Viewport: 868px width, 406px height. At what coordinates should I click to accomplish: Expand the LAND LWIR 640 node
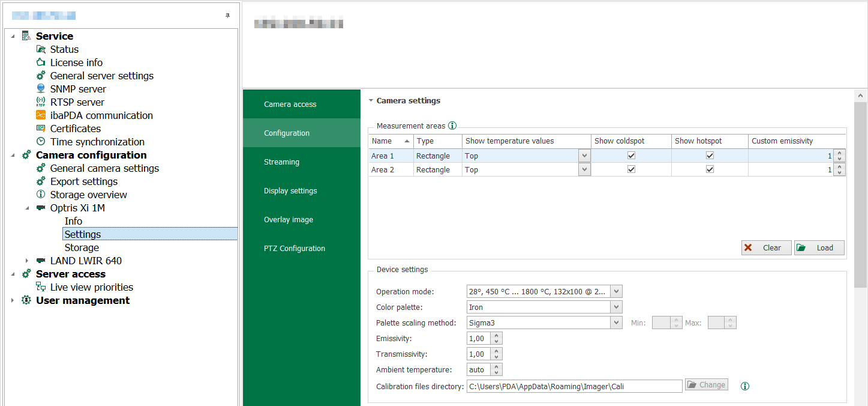(27, 261)
